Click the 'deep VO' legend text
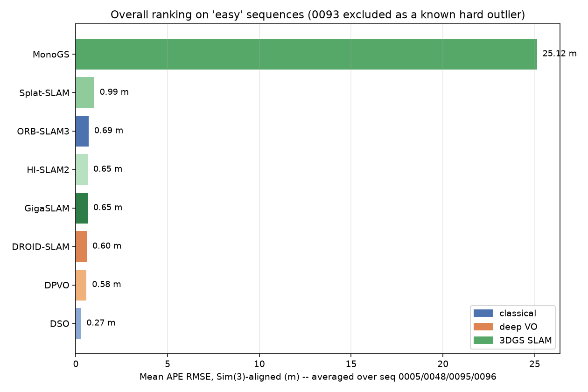This screenshot has height=392, width=588. pos(518,327)
